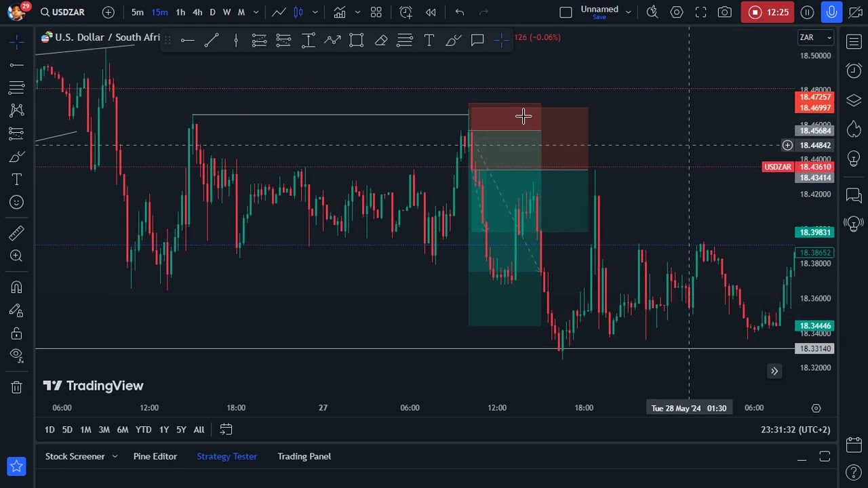This screenshot has width=868, height=488.
Task: Open the Object tree layers panel
Action: [x=854, y=100]
